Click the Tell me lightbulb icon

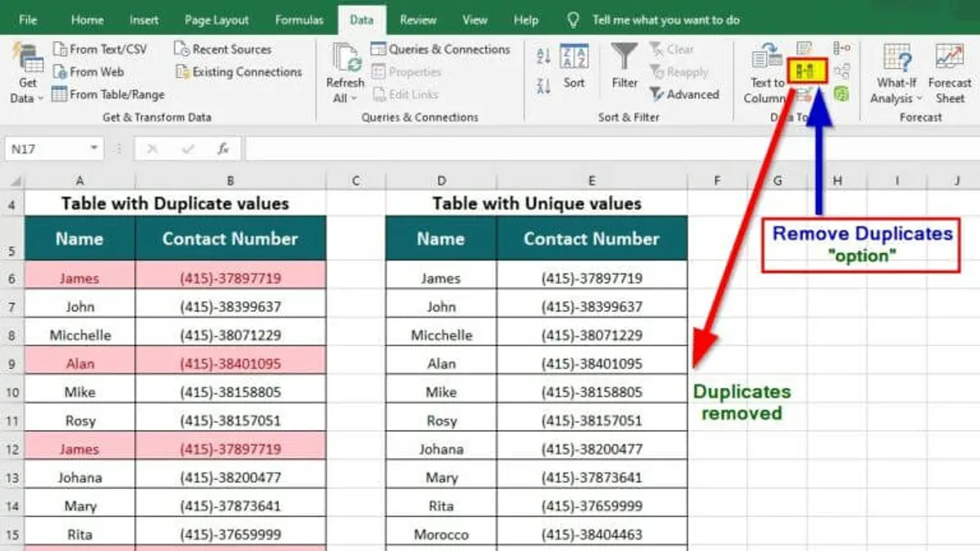[x=574, y=20]
